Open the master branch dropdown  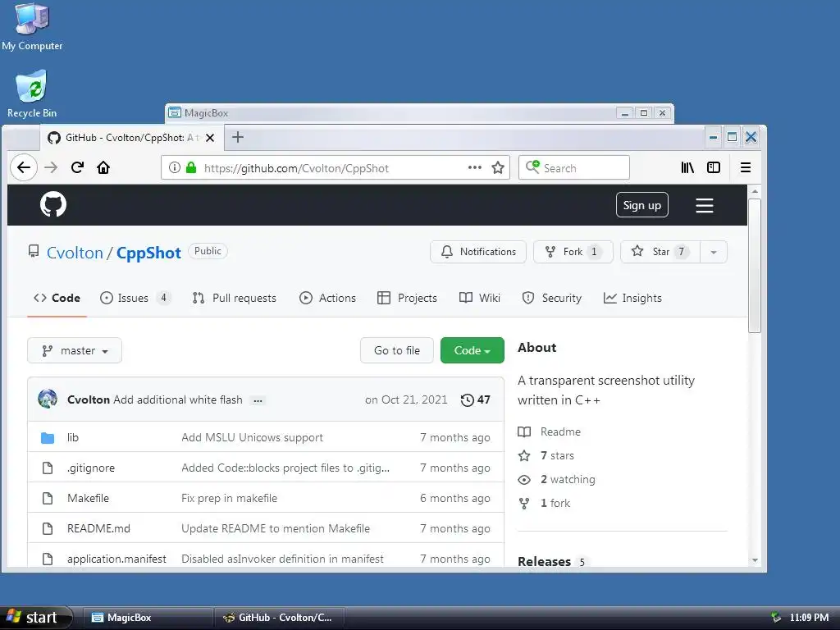pyautogui.click(x=75, y=350)
